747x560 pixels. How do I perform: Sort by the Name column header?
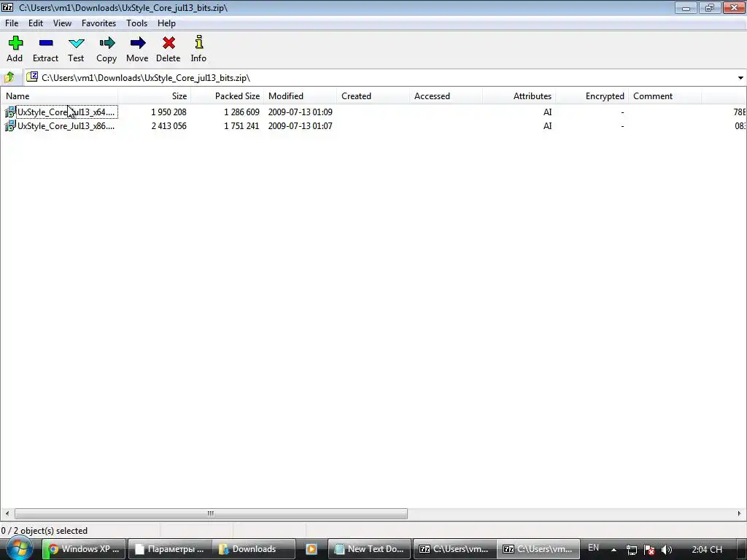tap(60, 96)
